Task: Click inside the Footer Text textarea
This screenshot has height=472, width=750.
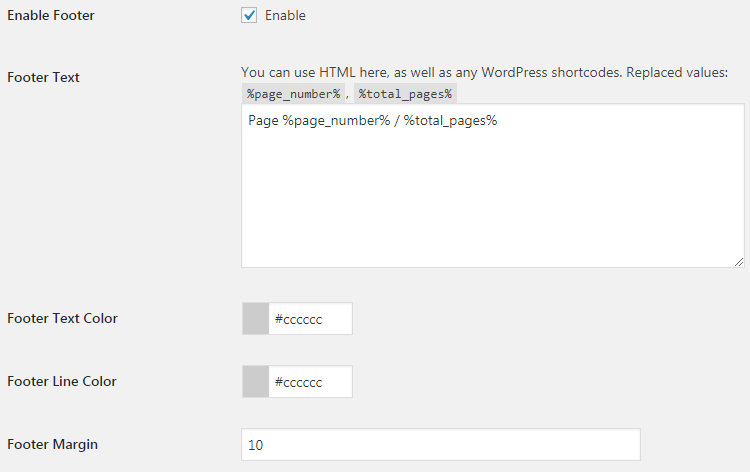Action: 493,186
